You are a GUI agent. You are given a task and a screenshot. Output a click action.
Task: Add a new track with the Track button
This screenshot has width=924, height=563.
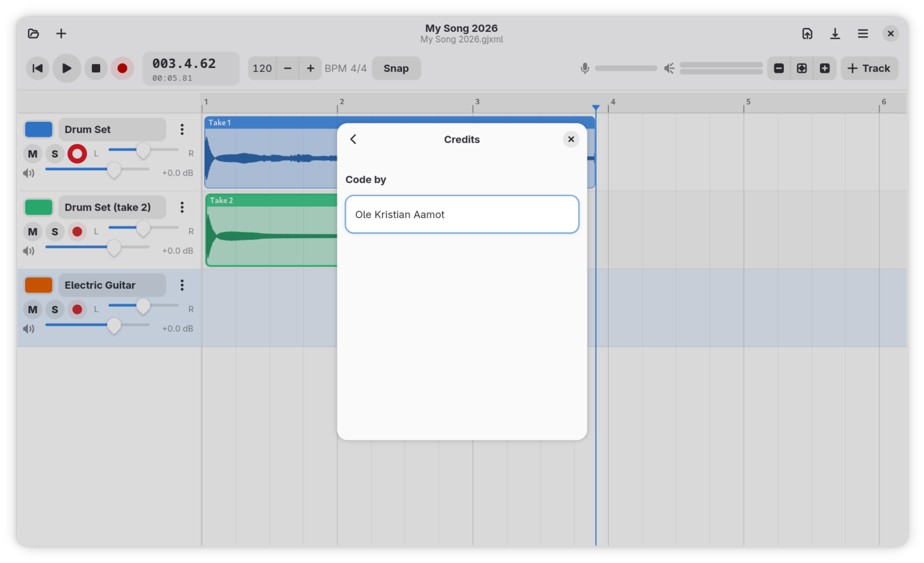[x=869, y=68]
